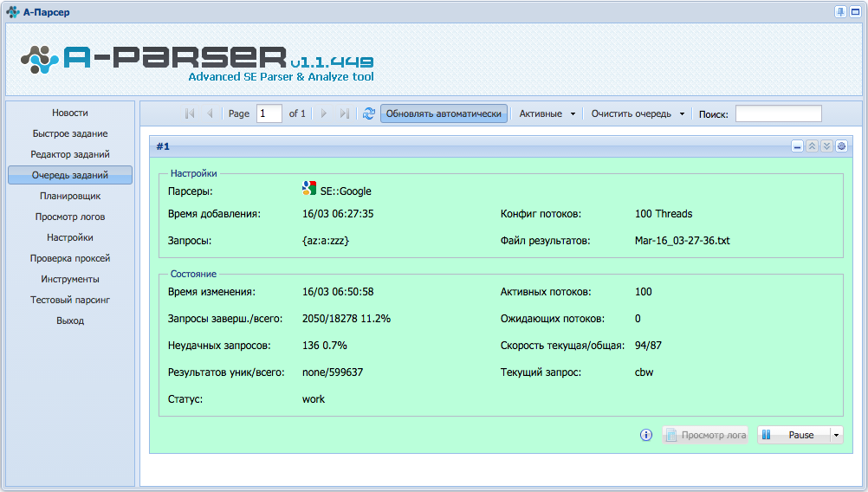
Task: Refresh the task queue list
Action: coord(369,113)
